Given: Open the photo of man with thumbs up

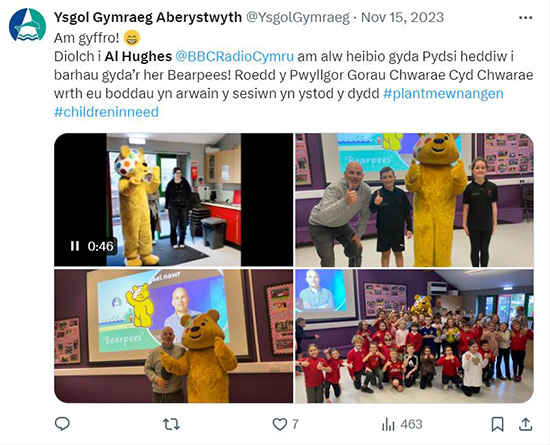Looking at the screenshot, I should pos(414,200).
